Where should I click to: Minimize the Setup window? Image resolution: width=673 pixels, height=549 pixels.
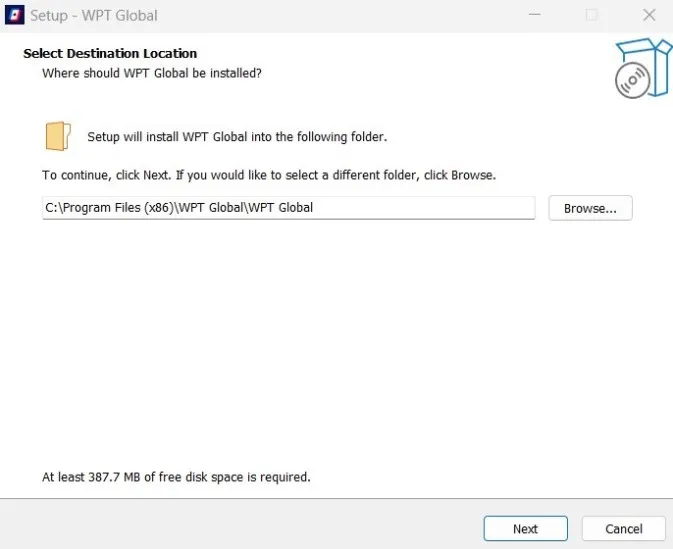point(534,15)
